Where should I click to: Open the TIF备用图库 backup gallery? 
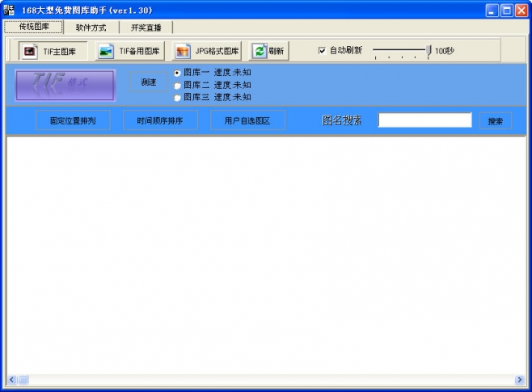click(x=129, y=51)
